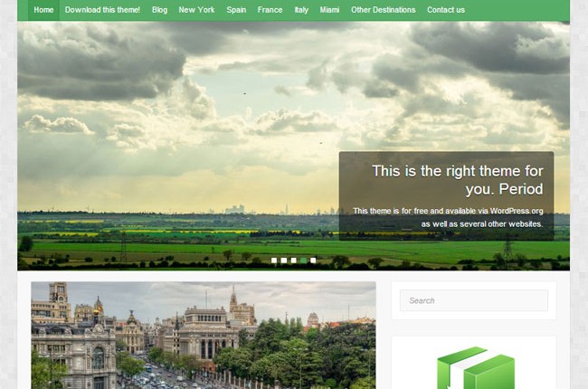The image size is (588, 389).
Task: Expand the Other Destinations menu
Action: [x=383, y=10]
